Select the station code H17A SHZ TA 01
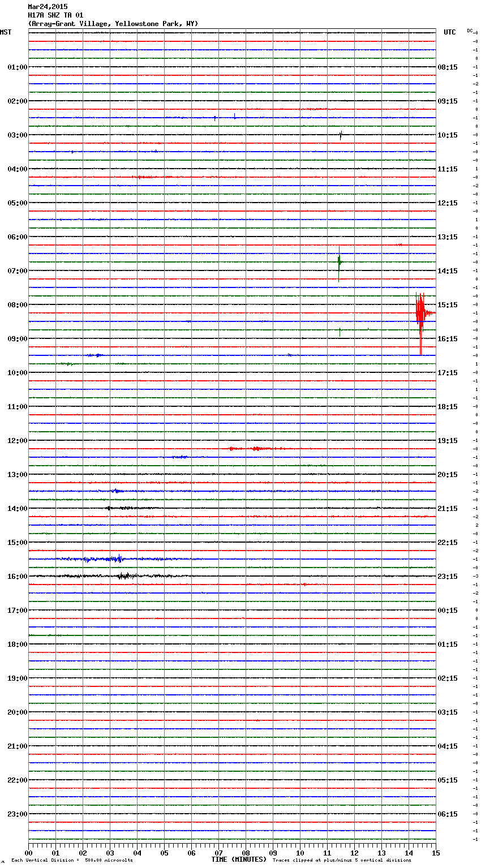This screenshot has width=481, height=868. [x=55, y=15]
